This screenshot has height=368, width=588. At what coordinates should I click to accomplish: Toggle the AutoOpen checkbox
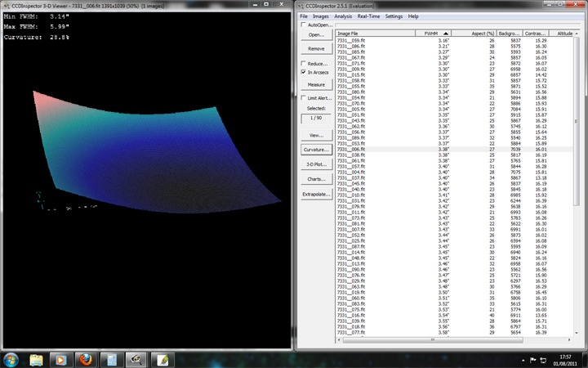(x=303, y=25)
